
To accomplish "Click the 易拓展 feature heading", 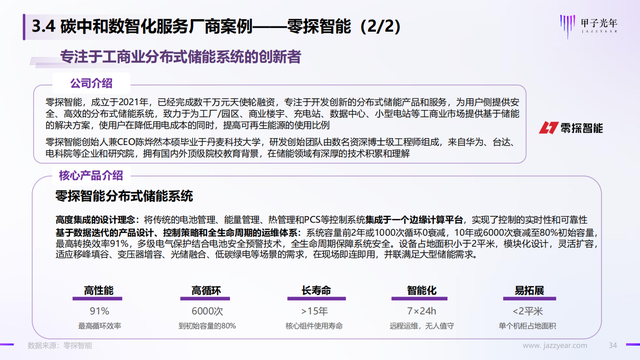I will click(529, 291).
